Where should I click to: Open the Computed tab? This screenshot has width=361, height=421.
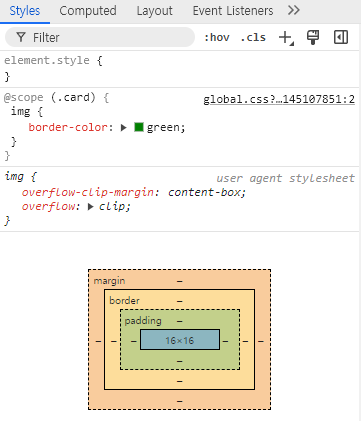[x=88, y=11]
